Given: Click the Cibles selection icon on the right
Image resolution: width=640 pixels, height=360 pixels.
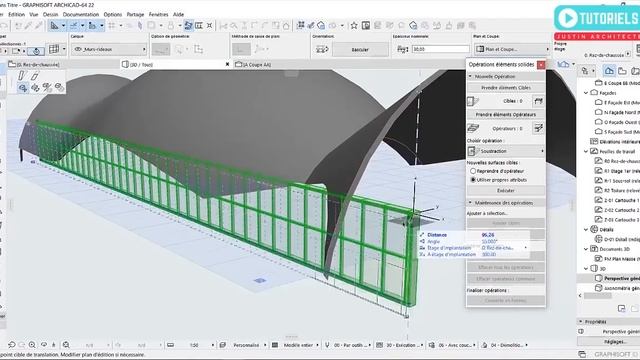Looking at the screenshot, I should pos(538,101).
